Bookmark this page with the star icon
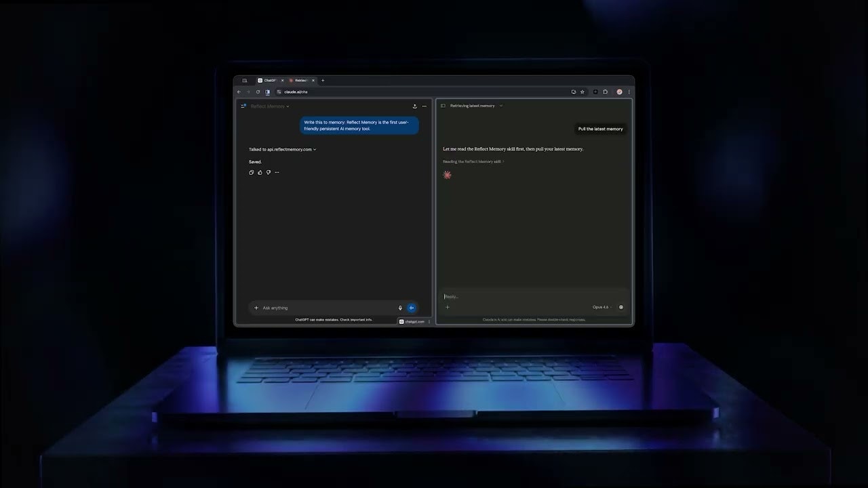This screenshot has height=488, width=868. 583,91
